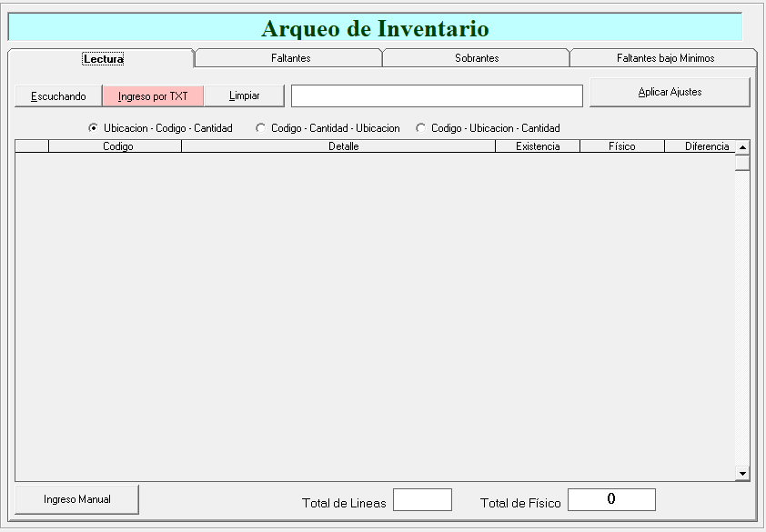Click the Total de Físico field
The image size is (766, 532).
[x=611, y=500]
